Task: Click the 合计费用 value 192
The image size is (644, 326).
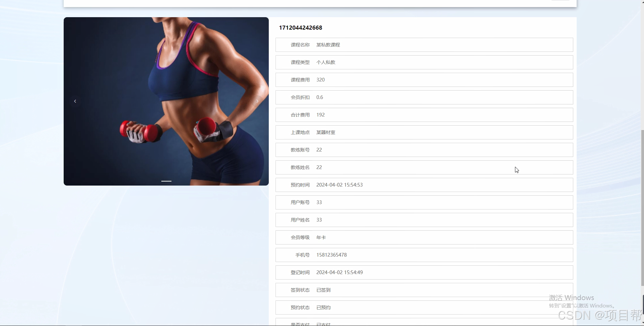Action: coord(320,115)
